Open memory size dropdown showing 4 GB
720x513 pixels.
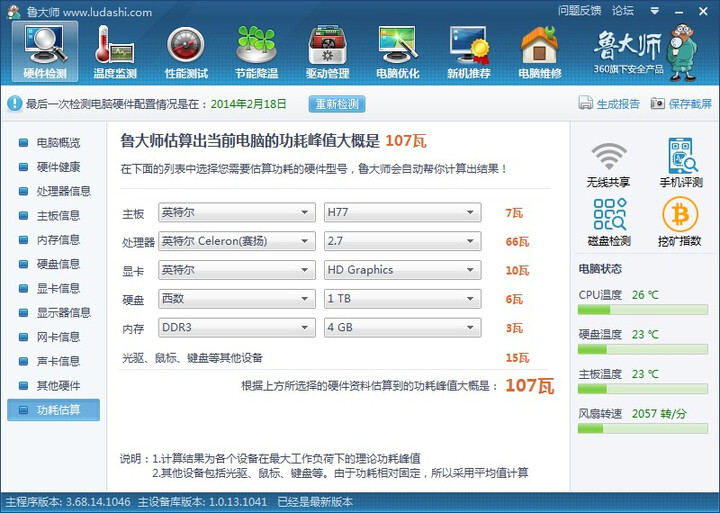[x=403, y=327]
